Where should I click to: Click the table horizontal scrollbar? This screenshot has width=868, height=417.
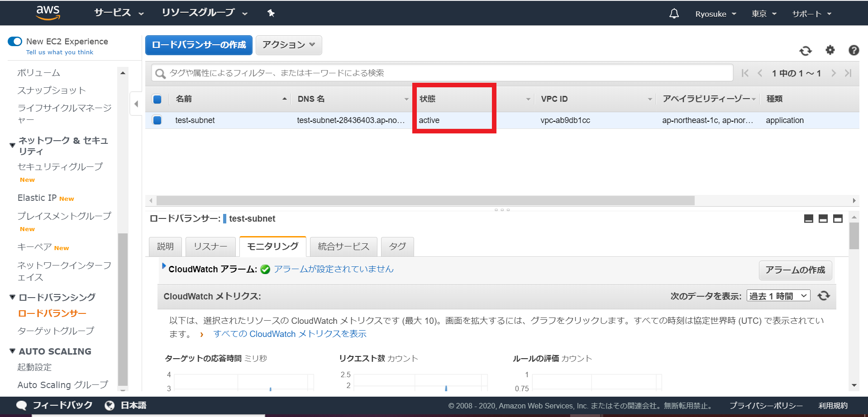point(425,200)
